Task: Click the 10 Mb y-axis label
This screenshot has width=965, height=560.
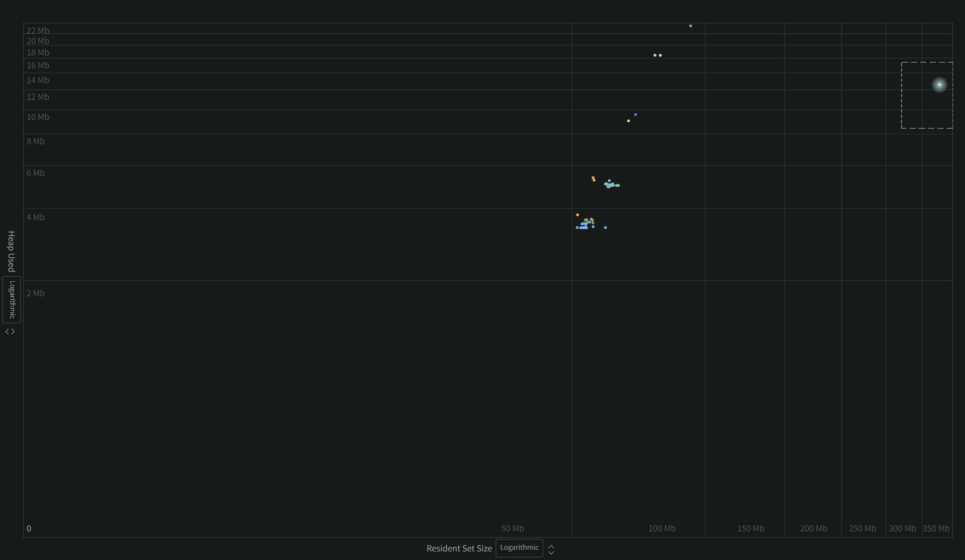Action: [38, 117]
